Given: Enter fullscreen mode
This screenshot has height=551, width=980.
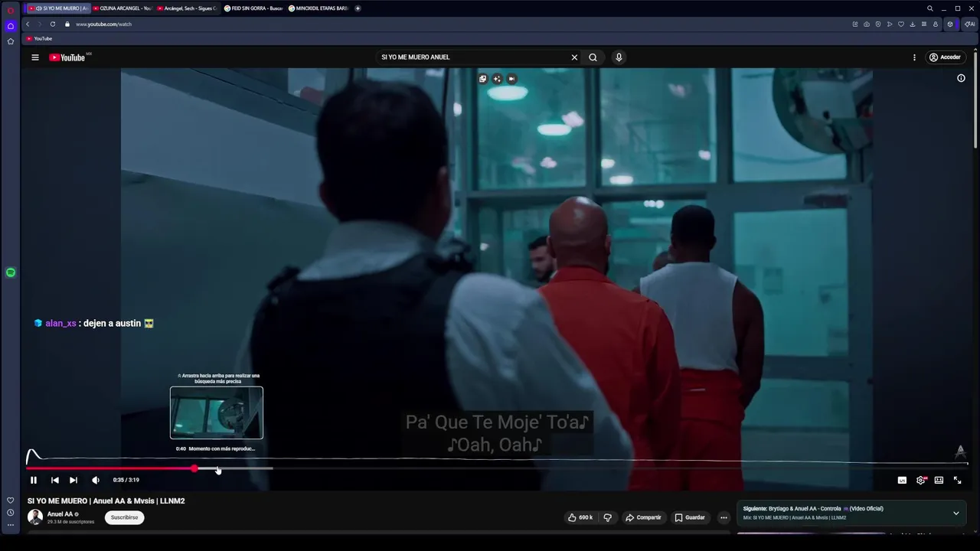Looking at the screenshot, I should 957,480.
